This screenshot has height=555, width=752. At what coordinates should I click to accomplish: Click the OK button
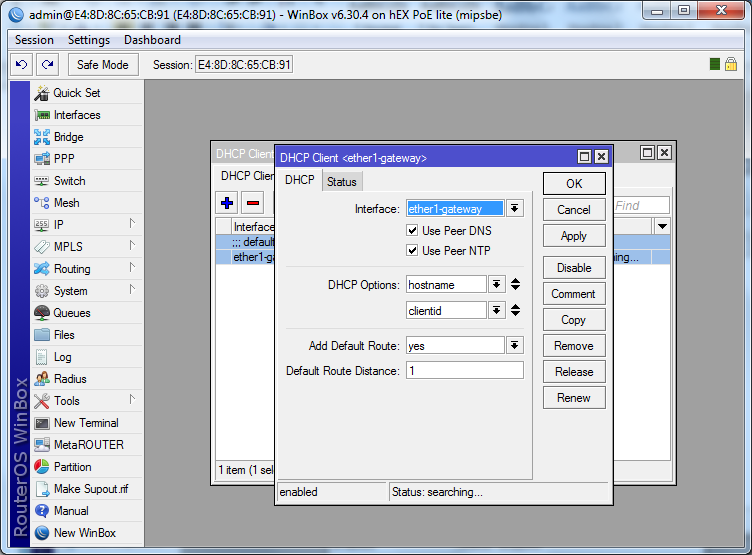(574, 184)
